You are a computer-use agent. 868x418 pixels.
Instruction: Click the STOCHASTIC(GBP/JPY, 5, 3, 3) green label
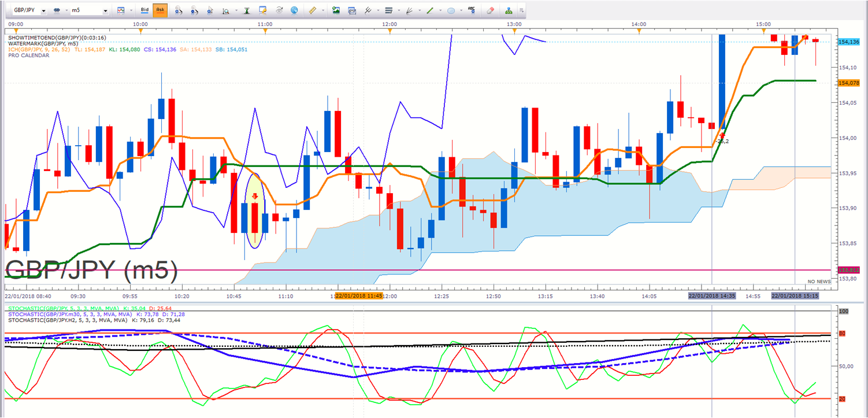pyautogui.click(x=63, y=308)
